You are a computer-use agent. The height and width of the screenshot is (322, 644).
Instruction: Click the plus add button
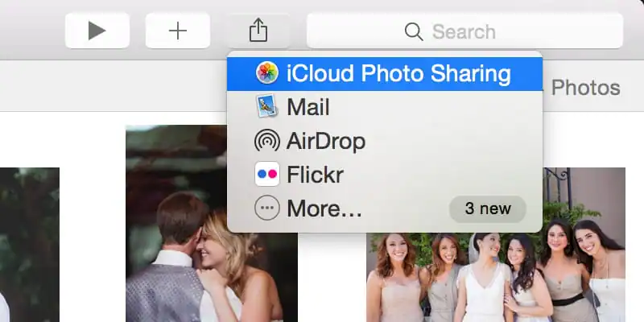pos(178,31)
